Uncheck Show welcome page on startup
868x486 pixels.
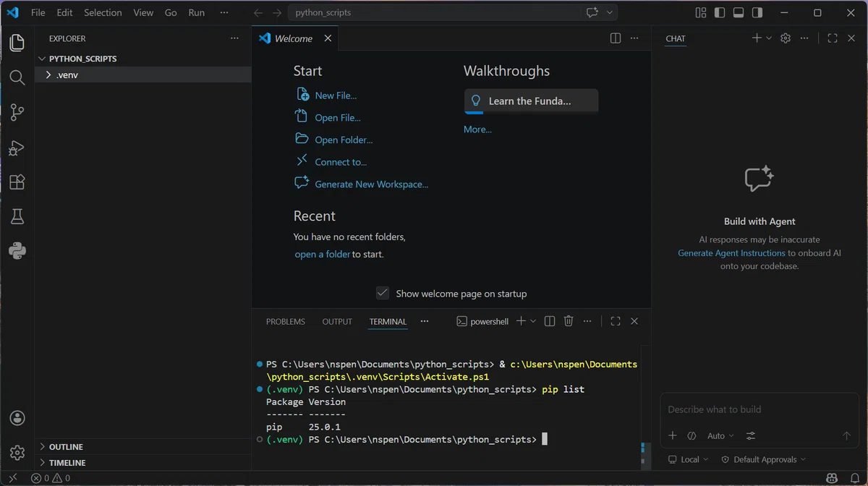coord(383,293)
